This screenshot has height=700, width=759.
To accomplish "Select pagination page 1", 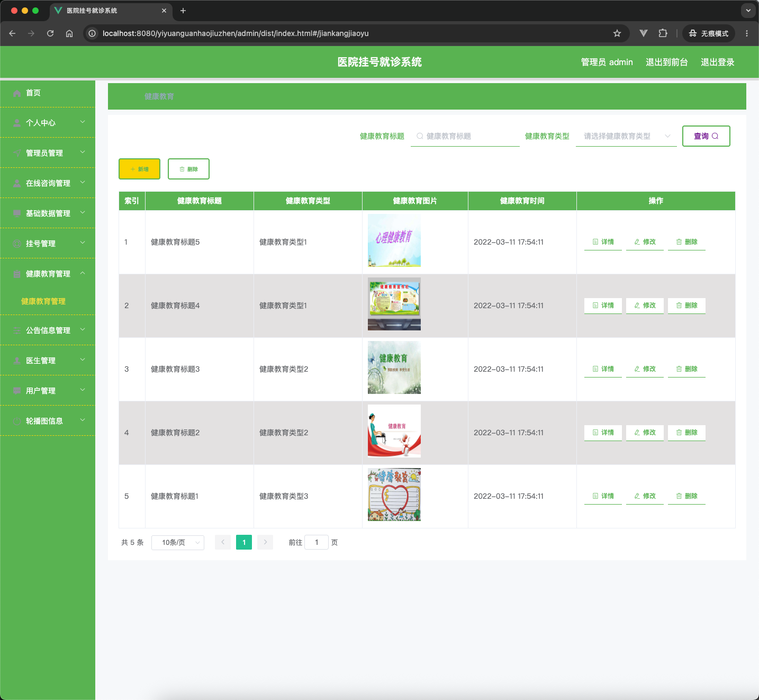I will pos(244,542).
